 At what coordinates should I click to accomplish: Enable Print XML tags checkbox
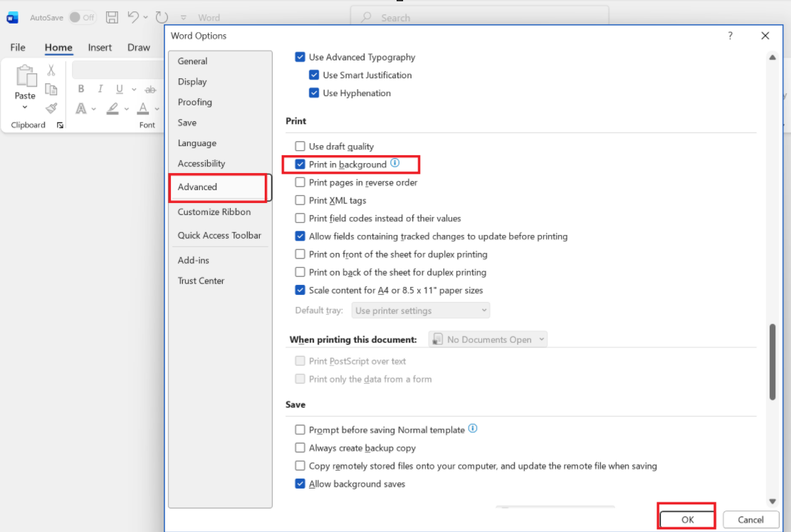300,200
